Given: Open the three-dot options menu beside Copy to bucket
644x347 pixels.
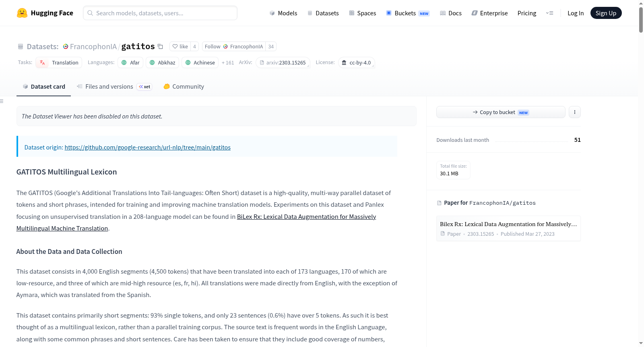Looking at the screenshot, I should click(575, 112).
